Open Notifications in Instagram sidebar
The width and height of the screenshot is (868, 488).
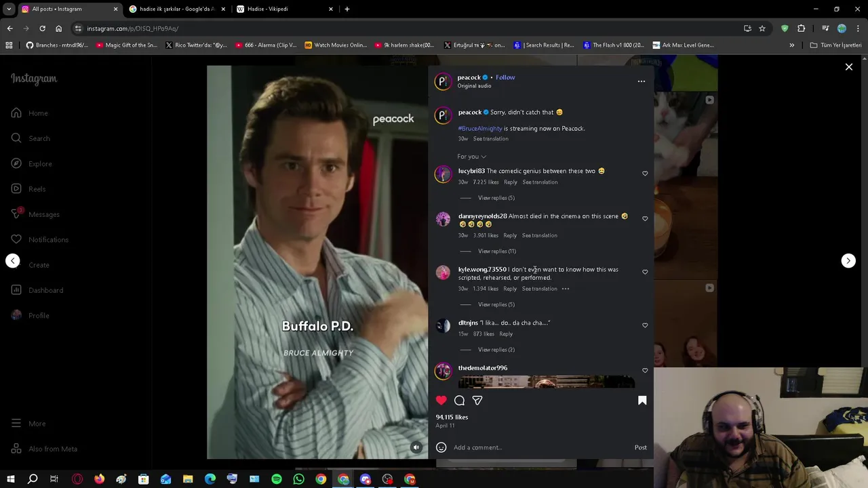coord(39,239)
